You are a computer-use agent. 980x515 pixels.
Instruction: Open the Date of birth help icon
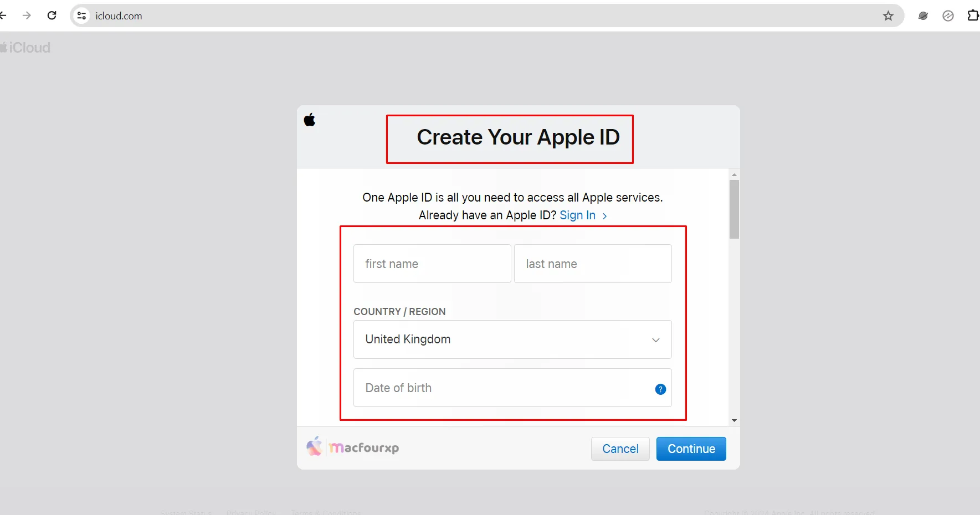pyautogui.click(x=660, y=389)
